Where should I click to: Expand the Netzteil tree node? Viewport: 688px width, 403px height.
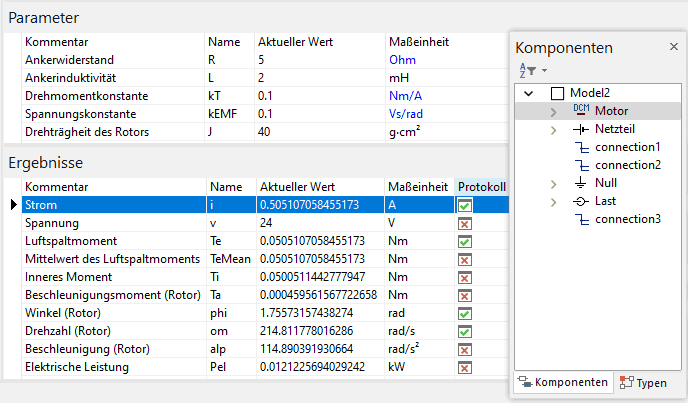pos(553,129)
